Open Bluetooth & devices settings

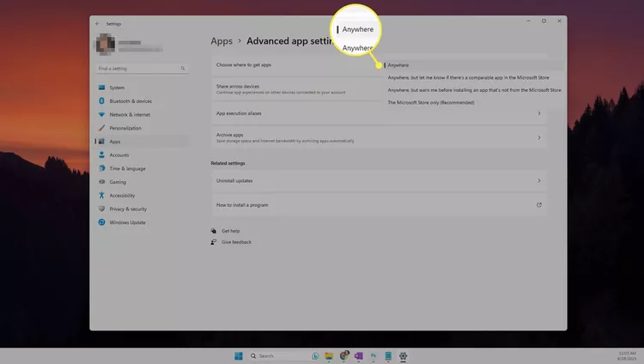pyautogui.click(x=142, y=101)
